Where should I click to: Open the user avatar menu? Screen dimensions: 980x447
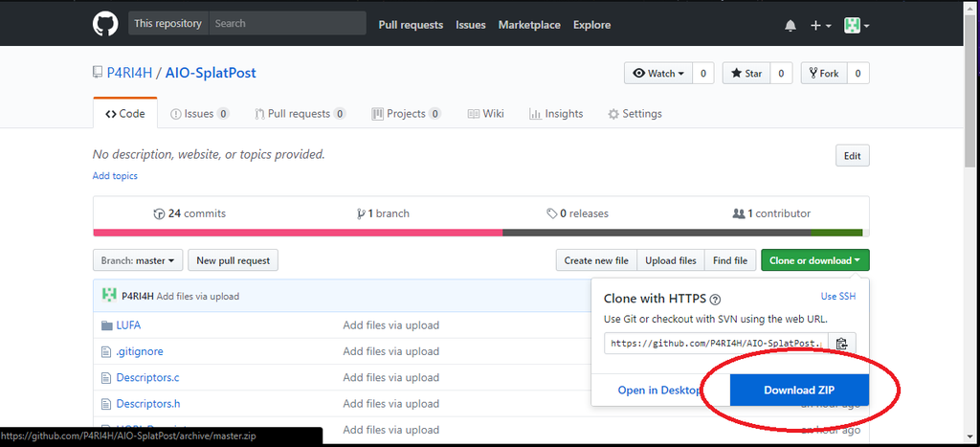pyautogui.click(x=856, y=25)
